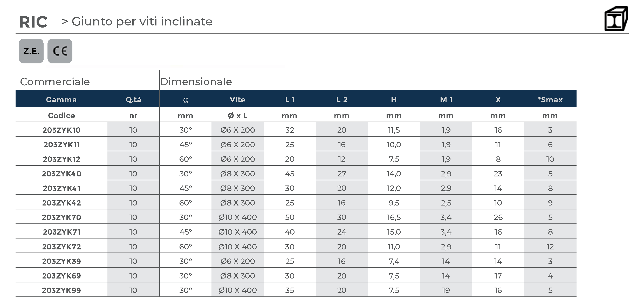Click the Dimensionale section label
Viewport: 644px width, 305px height.
coord(196,82)
